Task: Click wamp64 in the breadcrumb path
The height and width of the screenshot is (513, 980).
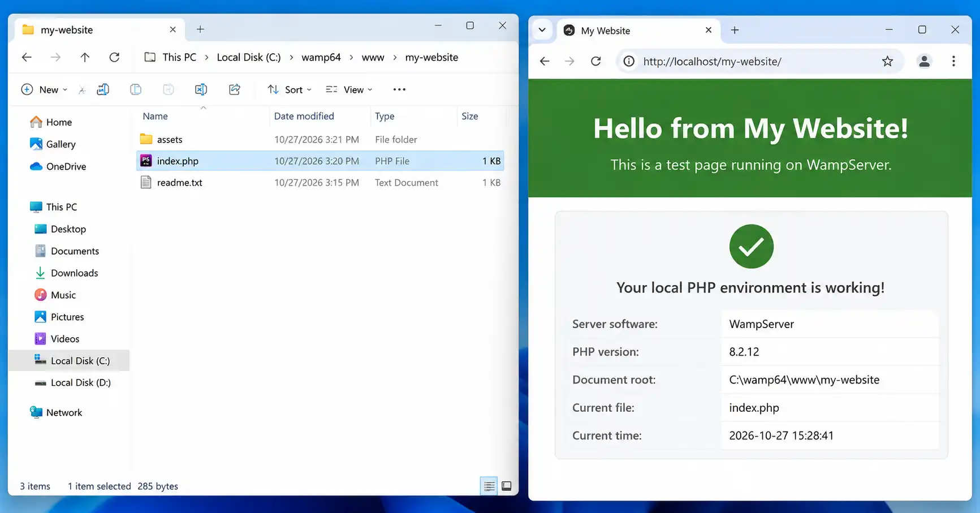Action: coord(321,57)
